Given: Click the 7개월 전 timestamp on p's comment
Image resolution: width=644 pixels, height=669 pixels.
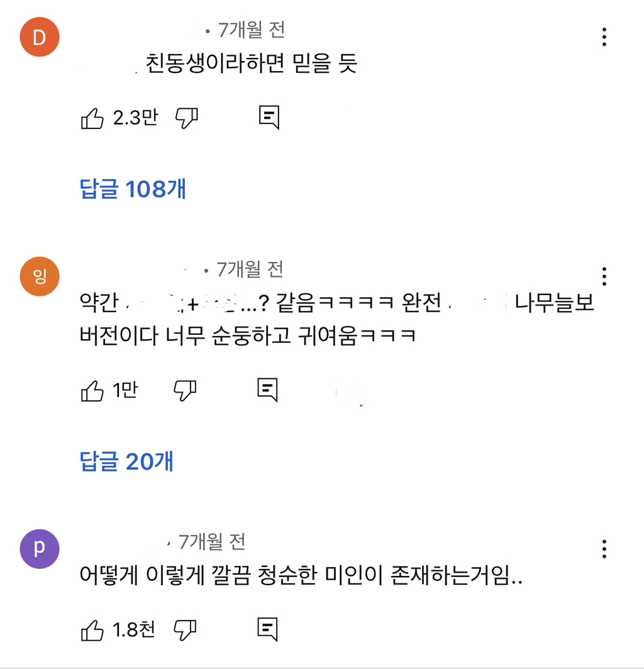Looking at the screenshot, I should tap(212, 541).
